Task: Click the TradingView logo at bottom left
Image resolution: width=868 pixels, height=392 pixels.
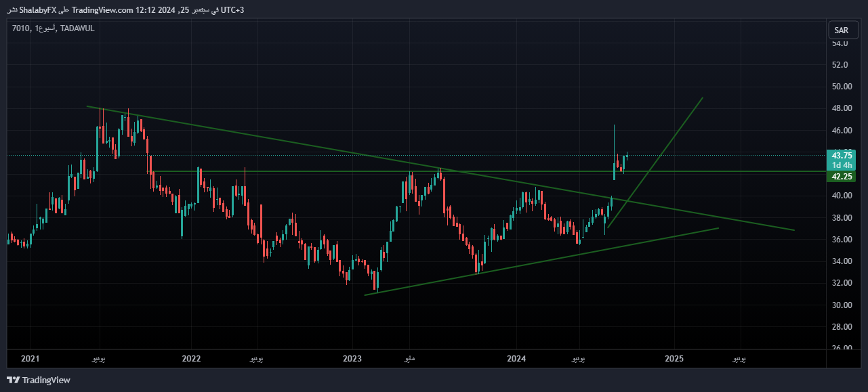Action: [38, 380]
